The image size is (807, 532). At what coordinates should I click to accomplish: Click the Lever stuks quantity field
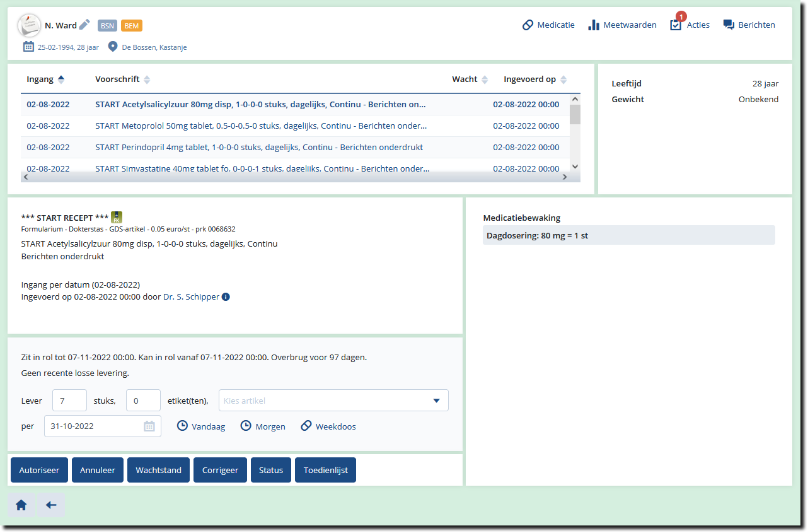(69, 401)
